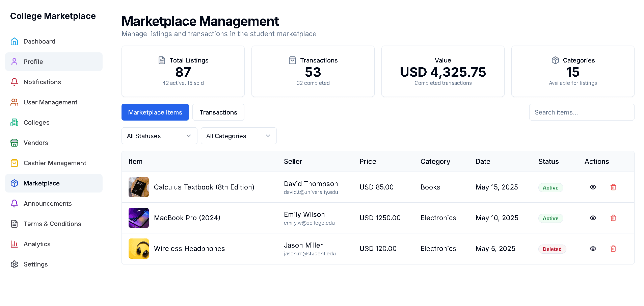Open Terms & Conditions in sidebar
Viewport: 644px width, 306px height.
pos(52,224)
